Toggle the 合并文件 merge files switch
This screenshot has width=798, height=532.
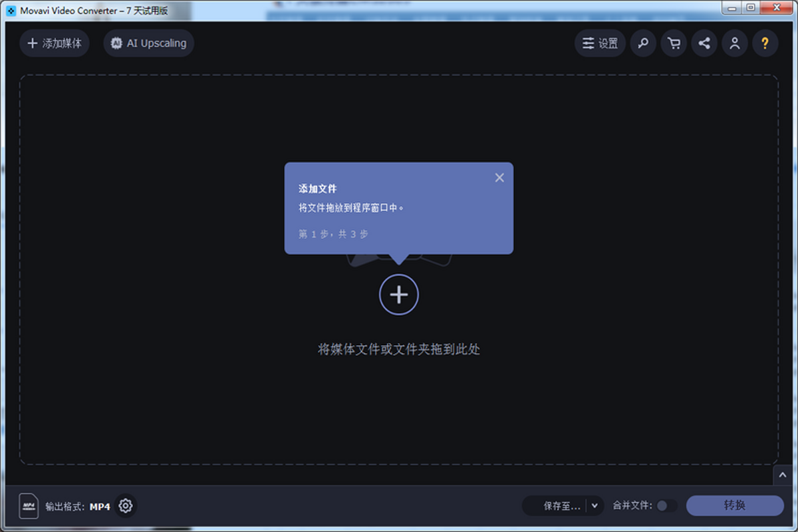[x=666, y=506]
